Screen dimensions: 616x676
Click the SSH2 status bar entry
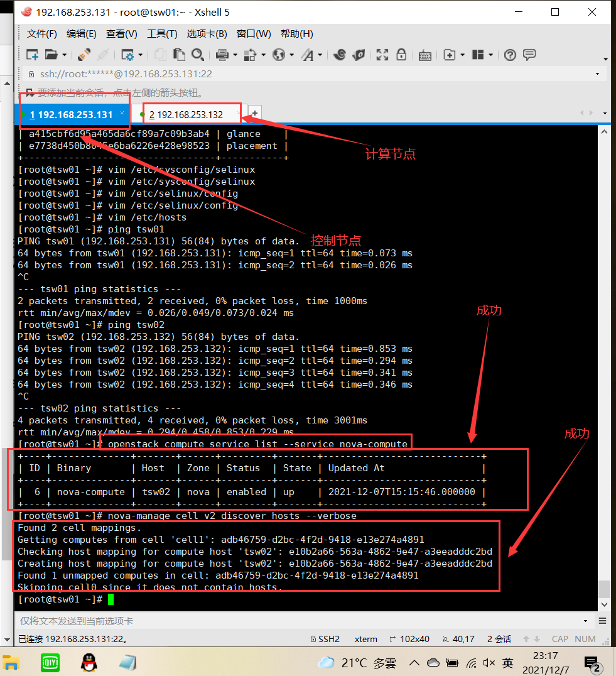325,639
